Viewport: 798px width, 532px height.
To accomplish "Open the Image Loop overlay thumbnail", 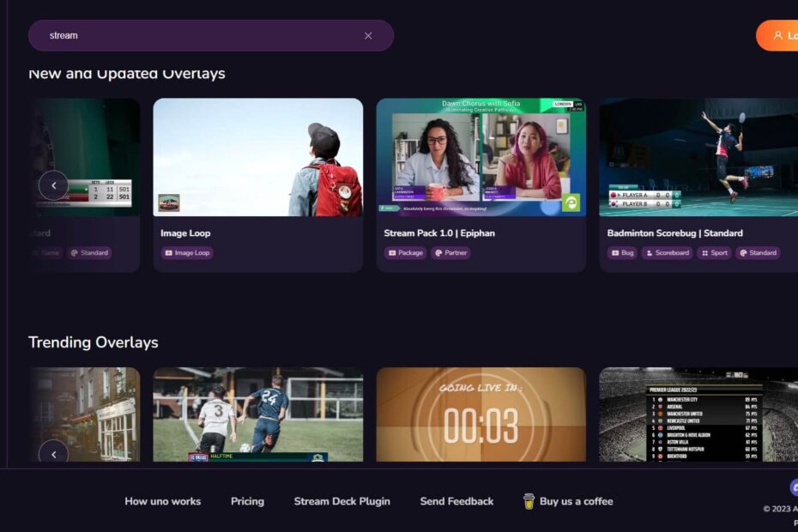I will [257, 157].
